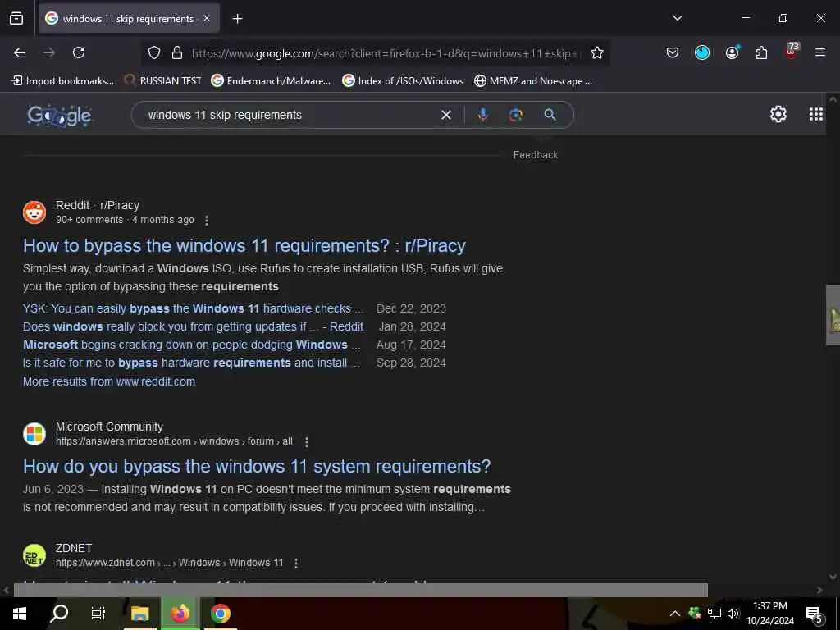Expand the list all tabs chevron
Image resolution: width=840 pixels, height=630 pixels.
click(x=677, y=18)
